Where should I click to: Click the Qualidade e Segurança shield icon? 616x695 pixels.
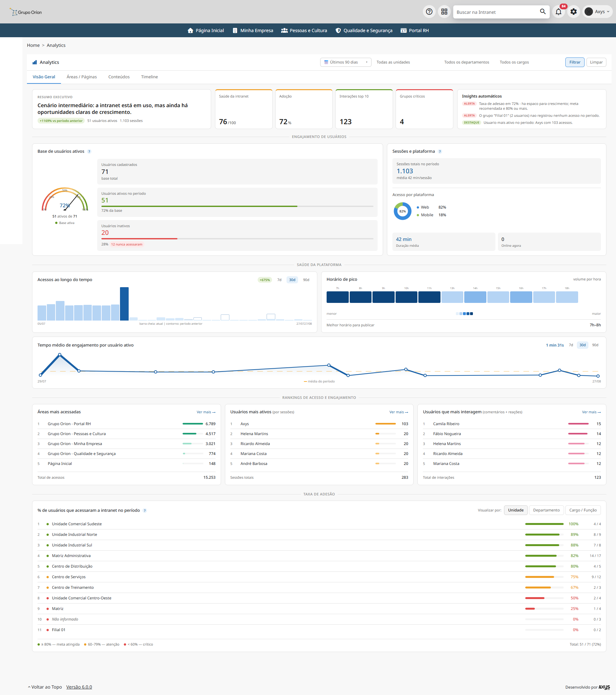tap(338, 30)
